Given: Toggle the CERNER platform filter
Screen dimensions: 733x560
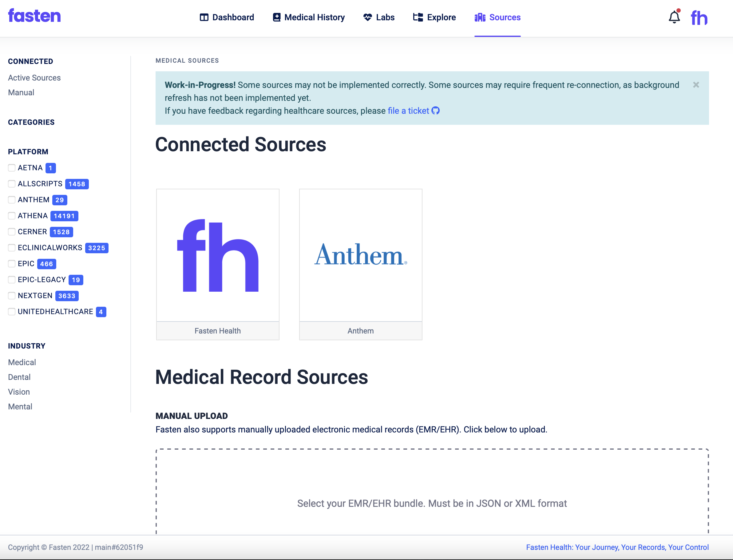Looking at the screenshot, I should tap(12, 232).
